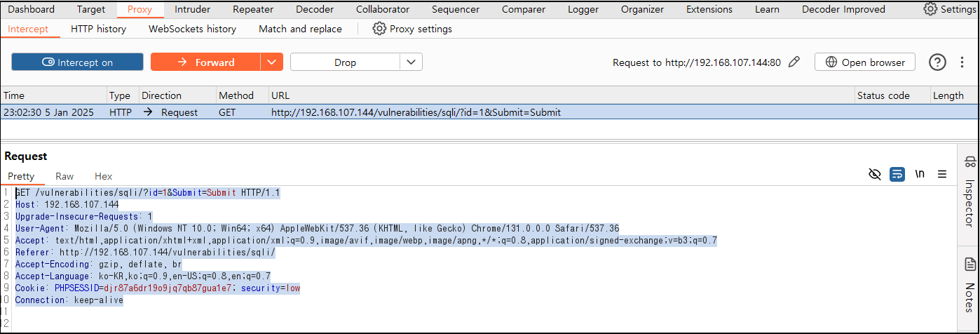Open the help question mark icon
Viewport: 980px width, 334px height.
937,62
